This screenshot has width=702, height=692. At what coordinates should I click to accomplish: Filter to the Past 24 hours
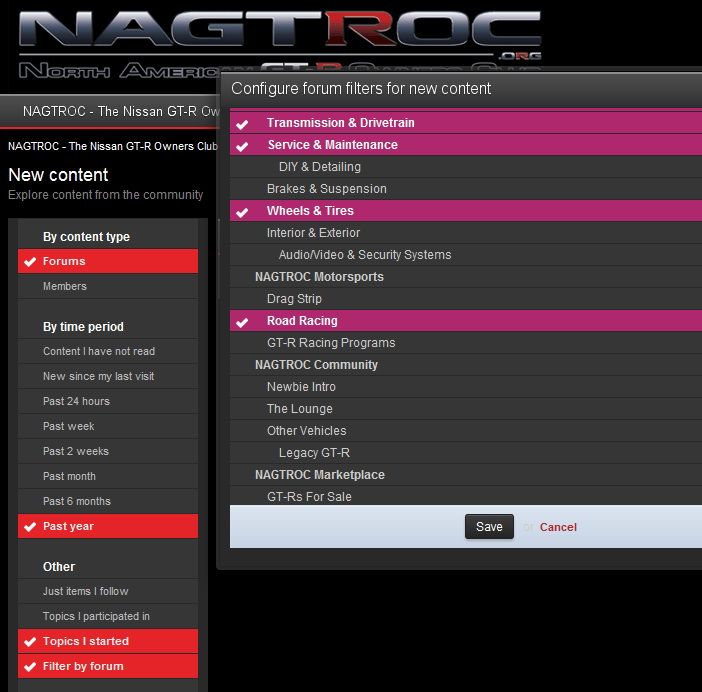(108, 402)
